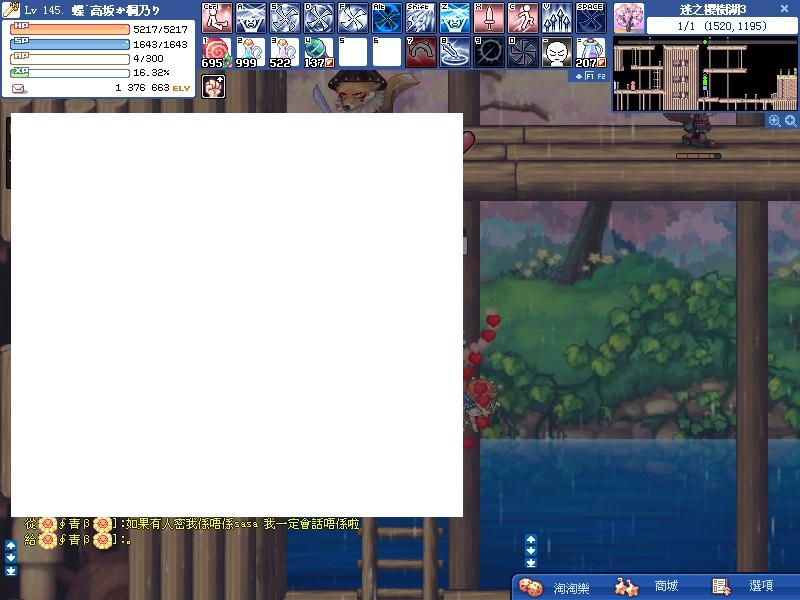
Task: Jump the left chat log to the bottom
Action: (11, 571)
